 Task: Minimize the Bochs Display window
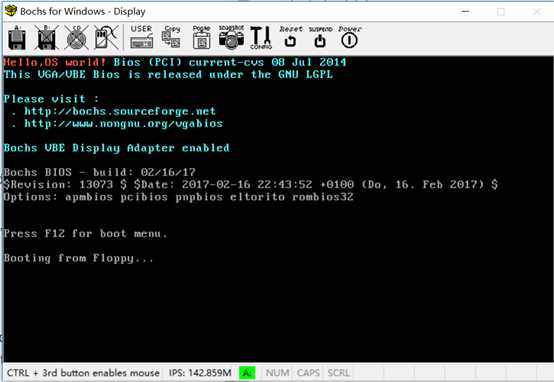click(x=466, y=11)
